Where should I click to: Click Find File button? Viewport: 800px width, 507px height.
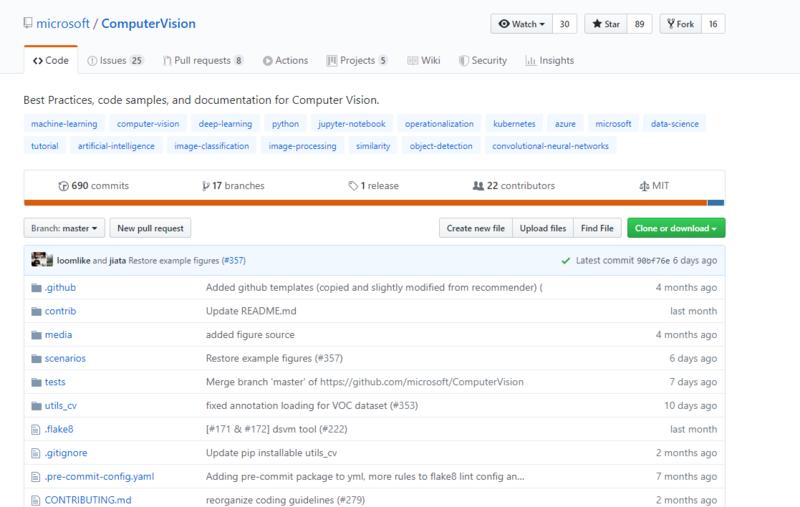pos(597,228)
